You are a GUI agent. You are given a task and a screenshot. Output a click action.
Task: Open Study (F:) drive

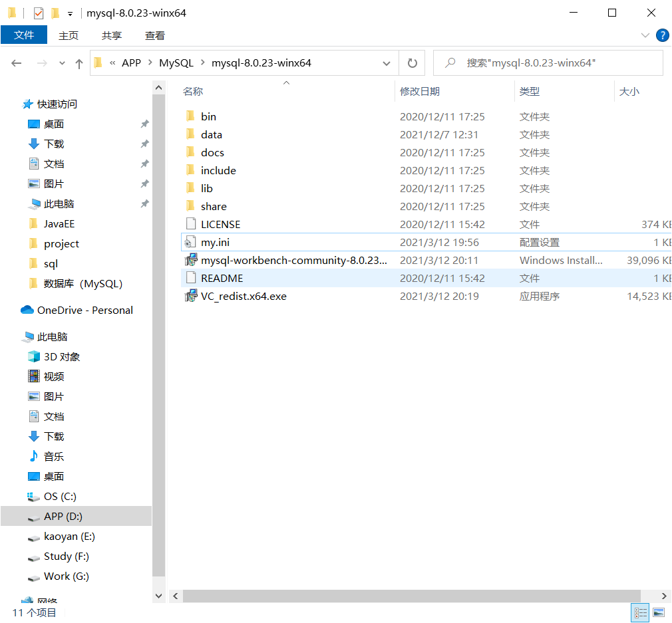point(67,557)
